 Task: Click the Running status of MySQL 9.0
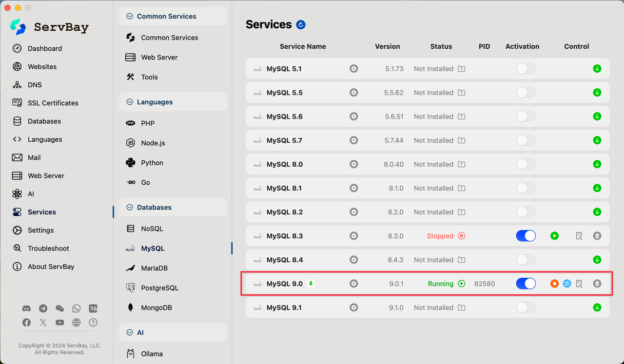(x=441, y=284)
